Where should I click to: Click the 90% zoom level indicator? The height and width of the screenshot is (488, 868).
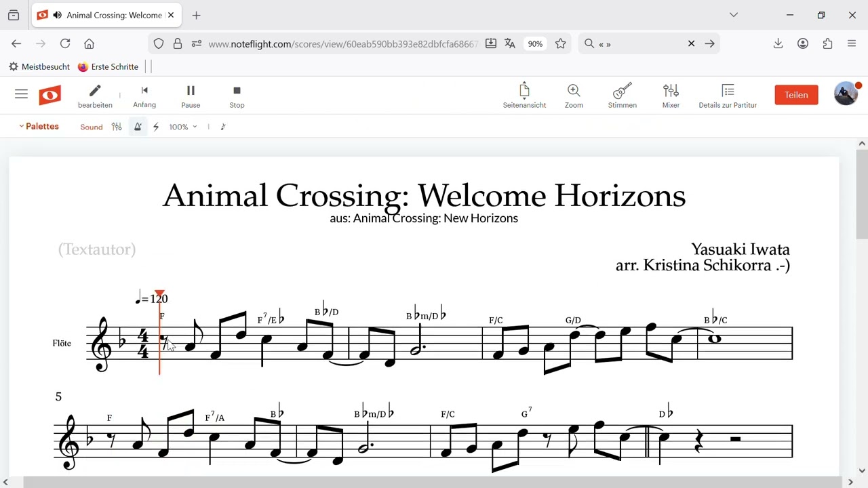point(535,44)
